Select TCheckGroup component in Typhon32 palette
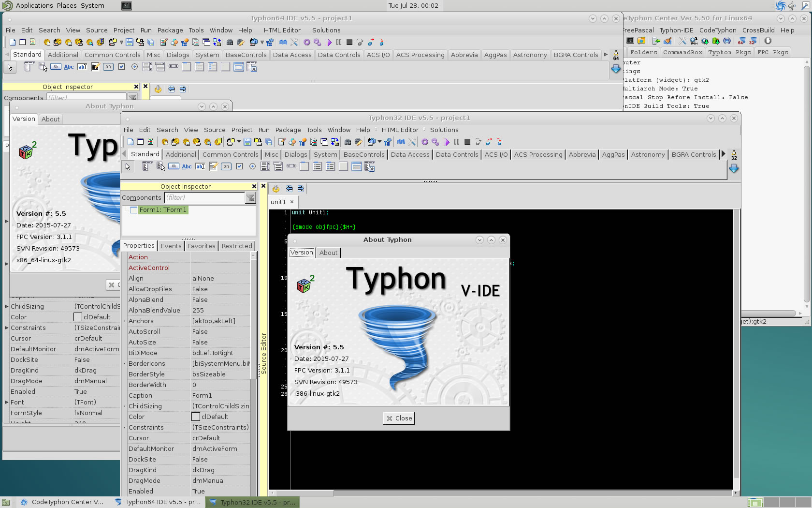Viewport: 812px width, 508px height. pos(331,166)
